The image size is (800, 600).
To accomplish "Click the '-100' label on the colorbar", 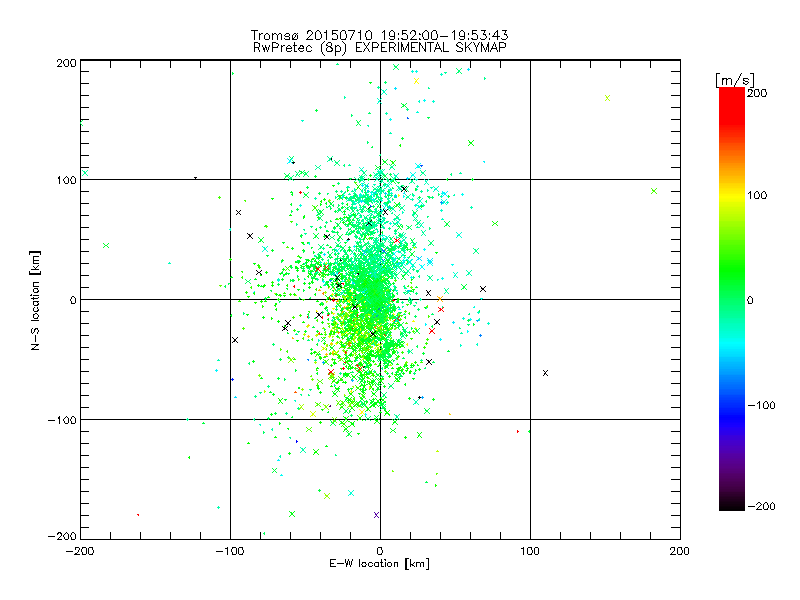I will pos(761,406).
